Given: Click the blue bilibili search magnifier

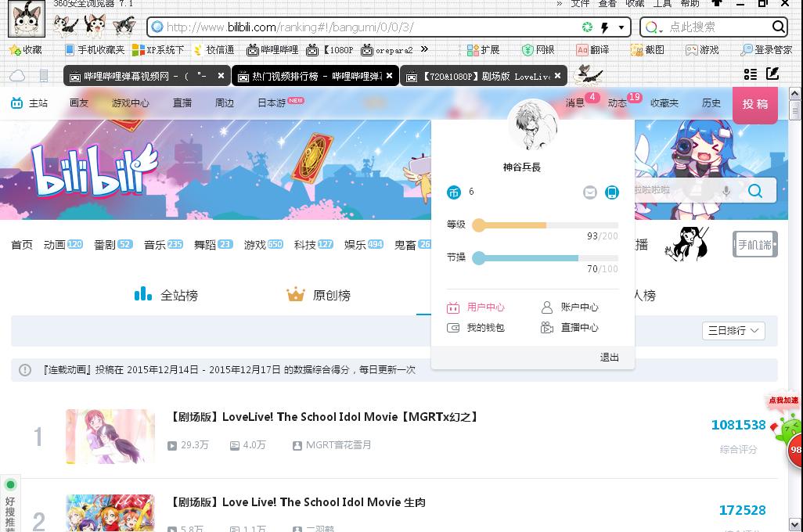Looking at the screenshot, I should 755,191.
